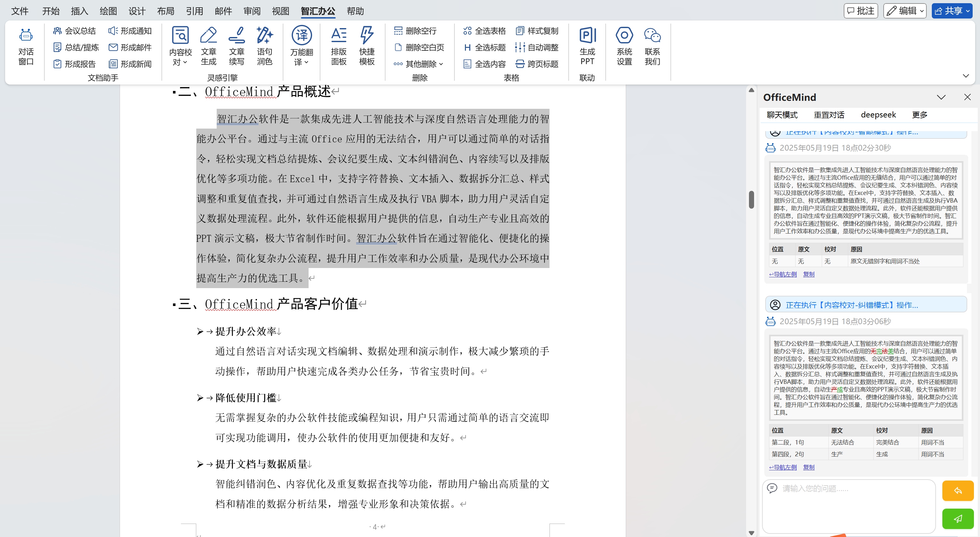Click 重置对话 to reset chat

[829, 115]
